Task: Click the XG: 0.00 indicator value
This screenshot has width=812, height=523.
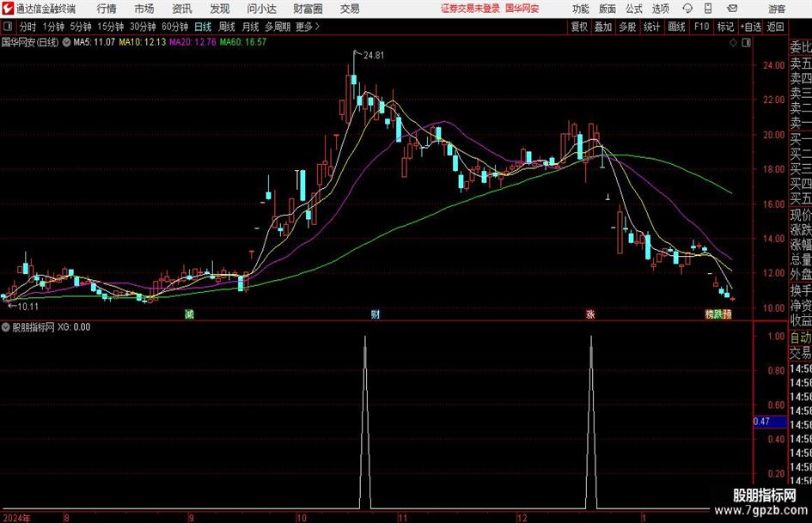Action: click(x=74, y=327)
